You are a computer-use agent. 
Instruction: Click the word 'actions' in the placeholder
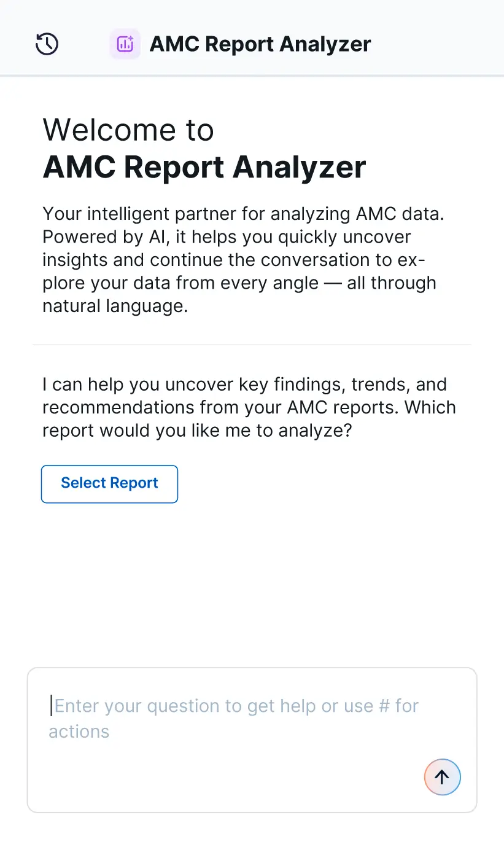79,732
